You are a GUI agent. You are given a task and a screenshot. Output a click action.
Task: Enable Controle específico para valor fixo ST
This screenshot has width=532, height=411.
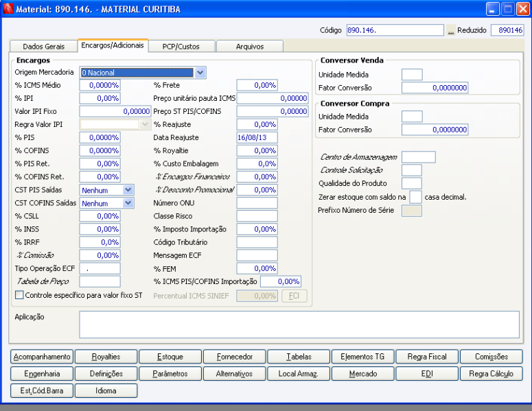pos(19,295)
